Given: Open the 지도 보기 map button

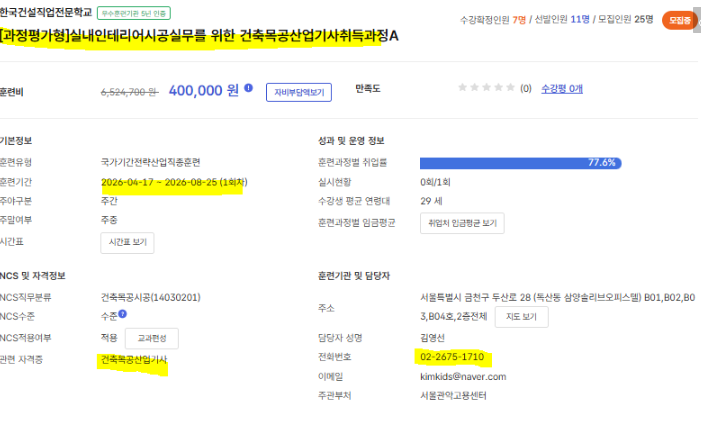Looking at the screenshot, I should click(521, 317).
